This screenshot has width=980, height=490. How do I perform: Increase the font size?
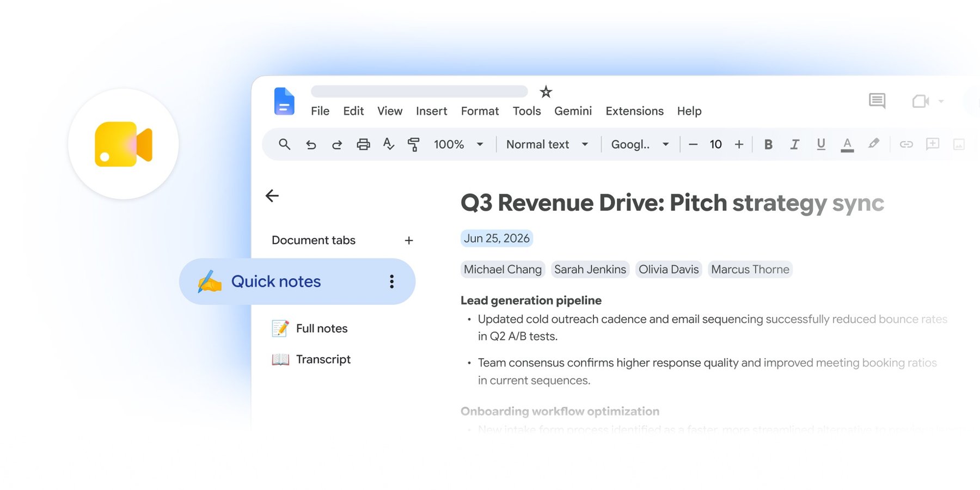739,144
